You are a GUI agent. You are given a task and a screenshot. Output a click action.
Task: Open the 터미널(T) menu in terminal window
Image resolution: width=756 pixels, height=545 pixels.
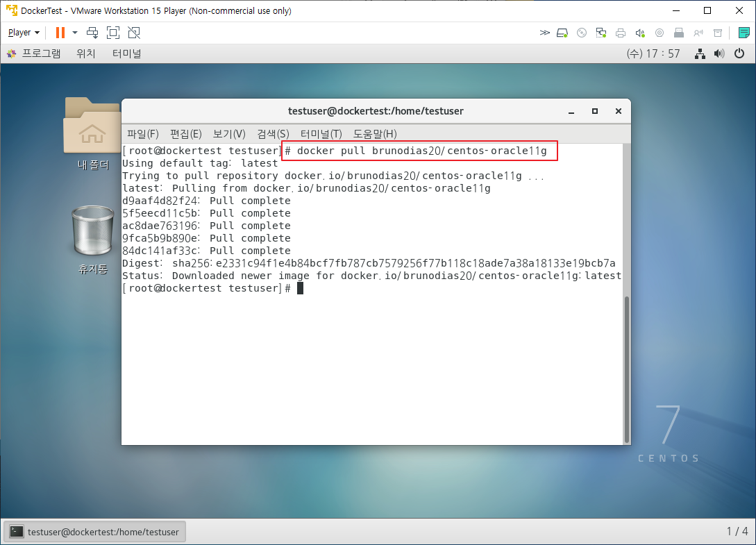321,133
